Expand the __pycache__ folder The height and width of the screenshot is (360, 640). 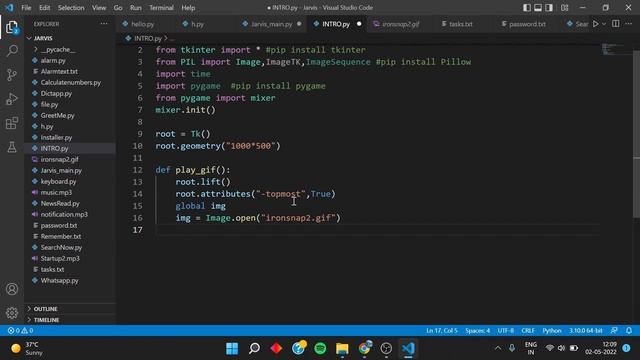pos(58,49)
